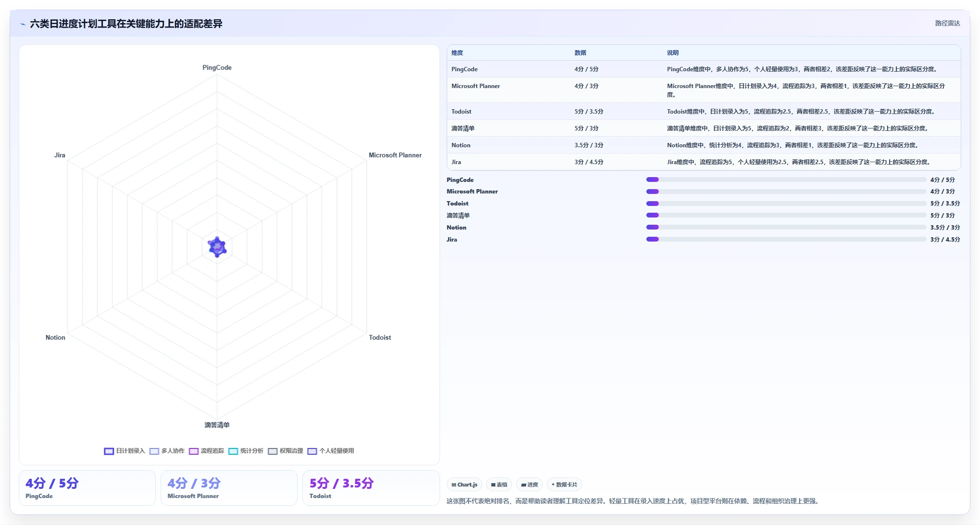Click the PingCode axis label on the radar
This screenshot has width=980, height=525.
[x=217, y=68]
